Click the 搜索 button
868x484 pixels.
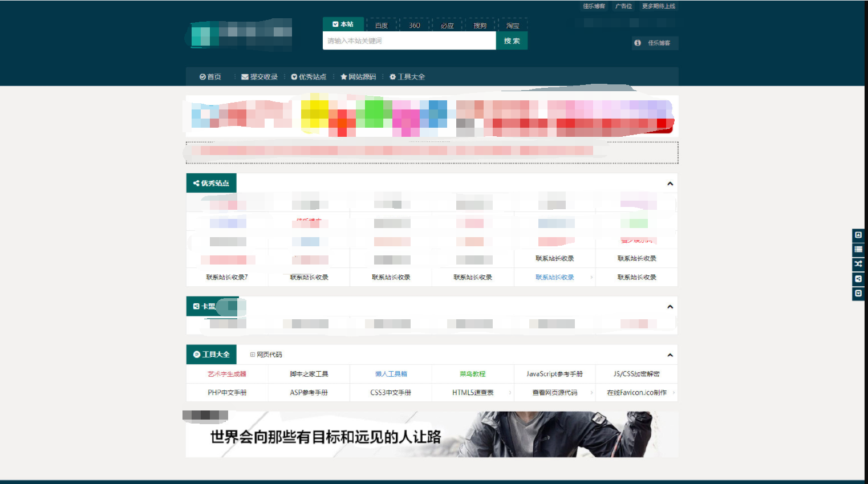tap(512, 41)
